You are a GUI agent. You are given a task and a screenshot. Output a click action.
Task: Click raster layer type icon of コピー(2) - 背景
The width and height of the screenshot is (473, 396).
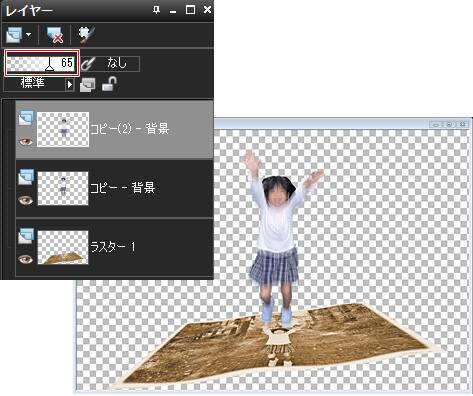(26, 118)
